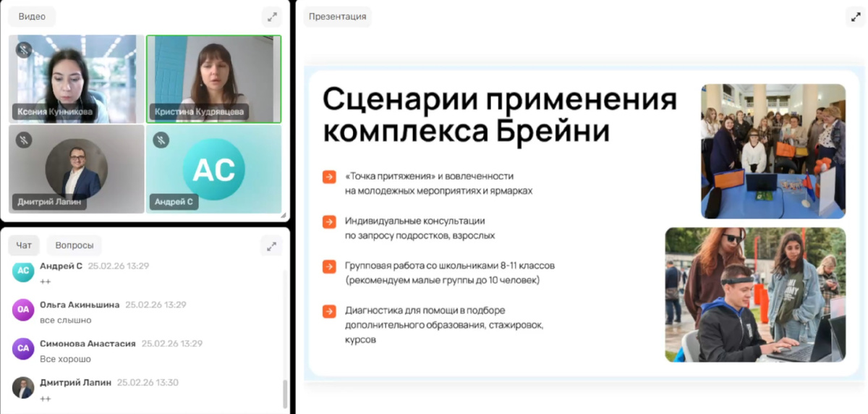Viewport: 868px width, 414px height.
Task: Click the Видео panel resize handle corner
Action: pos(284,215)
